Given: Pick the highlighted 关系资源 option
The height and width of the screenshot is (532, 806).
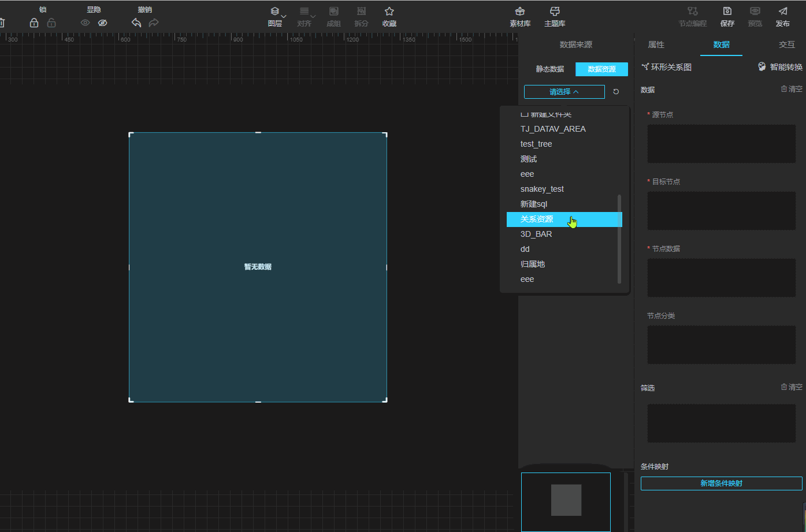Looking at the screenshot, I should (564, 220).
